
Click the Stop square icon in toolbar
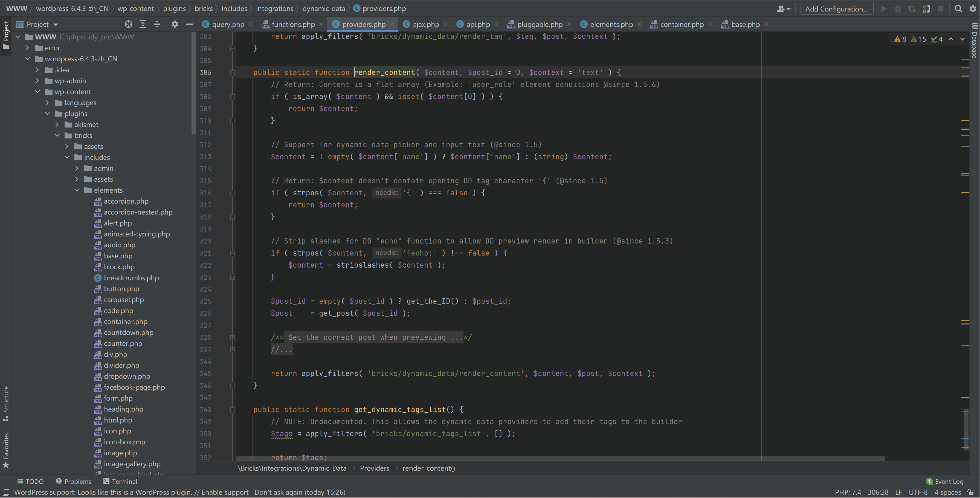click(940, 9)
